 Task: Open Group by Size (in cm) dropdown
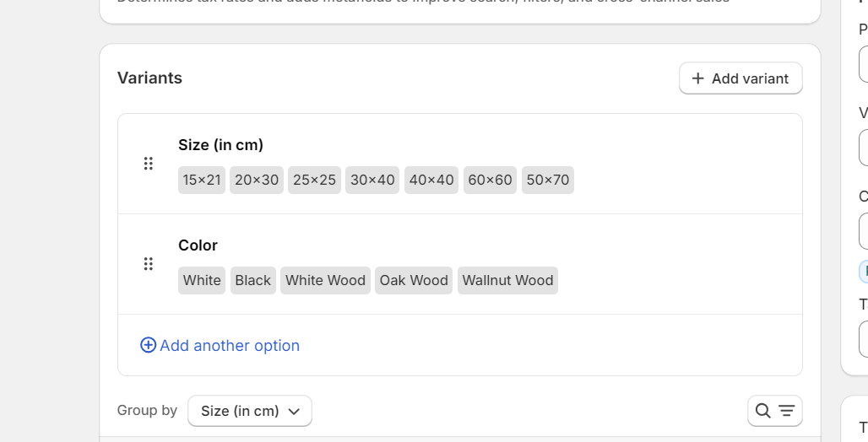click(x=250, y=411)
